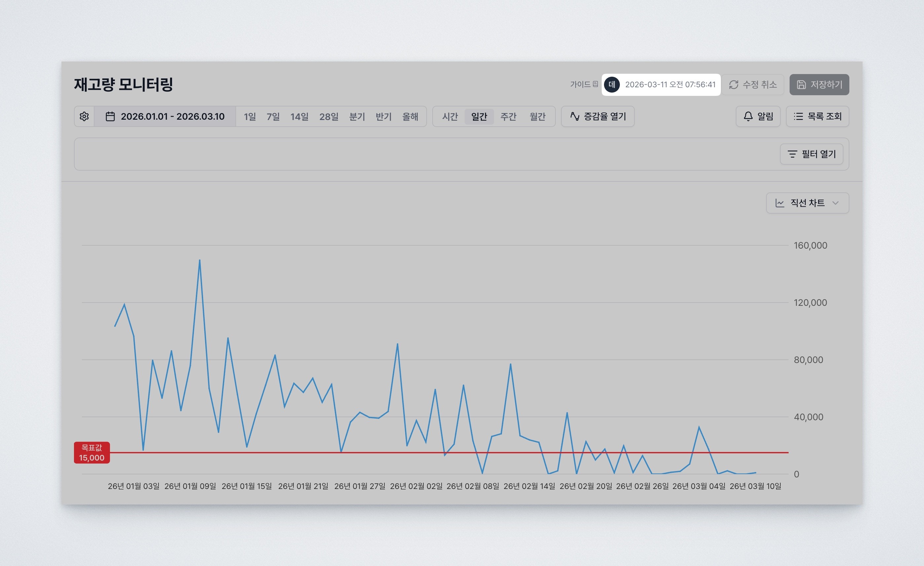Click the user avatar 데 badge
Screen dimensions: 924x566
(612, 84)
